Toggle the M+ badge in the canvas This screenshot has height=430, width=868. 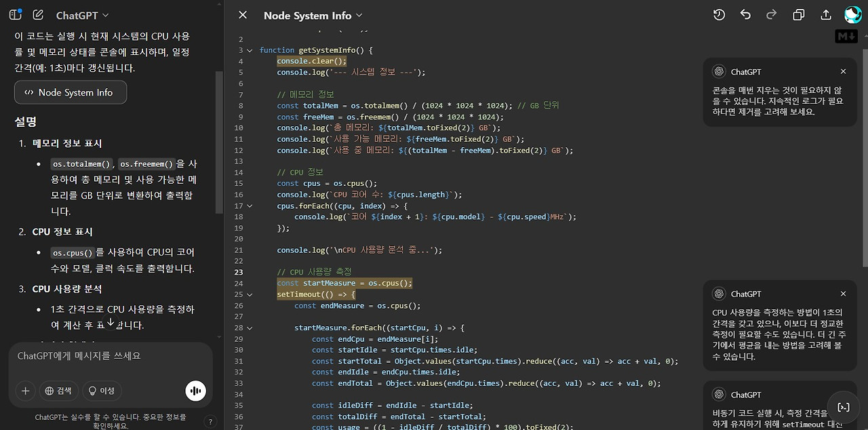(x=846, y=35)
